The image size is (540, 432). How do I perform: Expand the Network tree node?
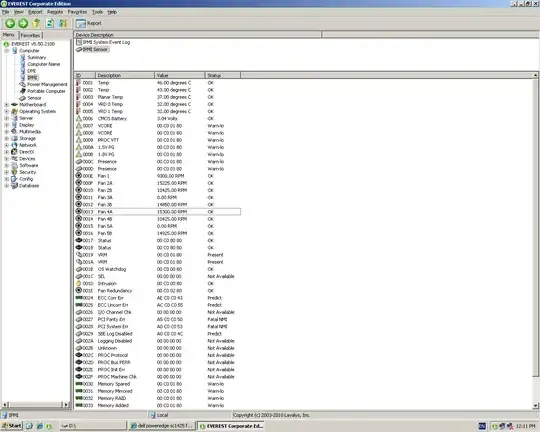pos(7,145)
